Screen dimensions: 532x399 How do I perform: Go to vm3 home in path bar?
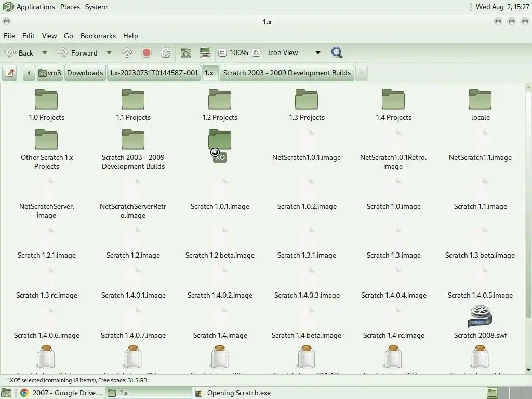[50, 73]
